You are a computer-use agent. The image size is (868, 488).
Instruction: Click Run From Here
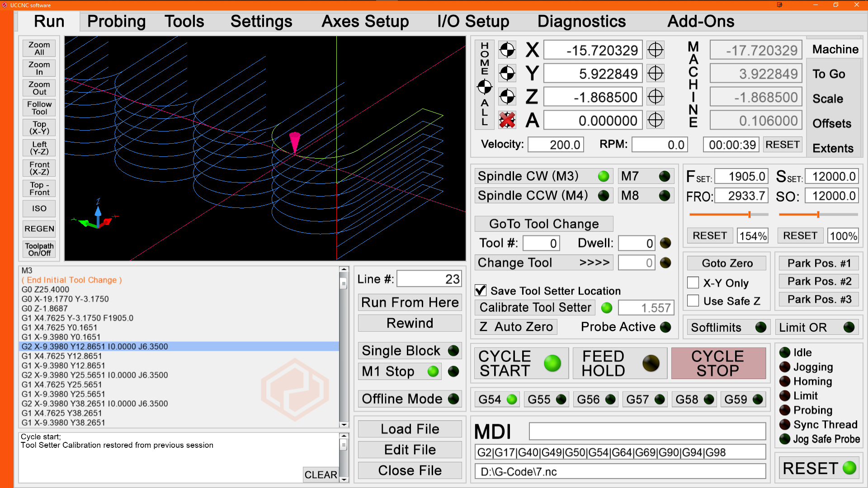tap(410, 302)
